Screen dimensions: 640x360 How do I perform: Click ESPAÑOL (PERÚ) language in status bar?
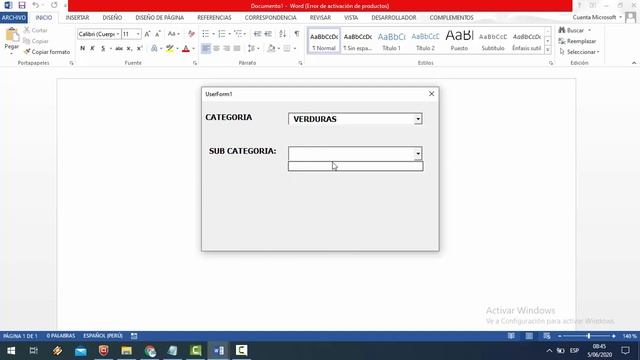click(103, 336)
